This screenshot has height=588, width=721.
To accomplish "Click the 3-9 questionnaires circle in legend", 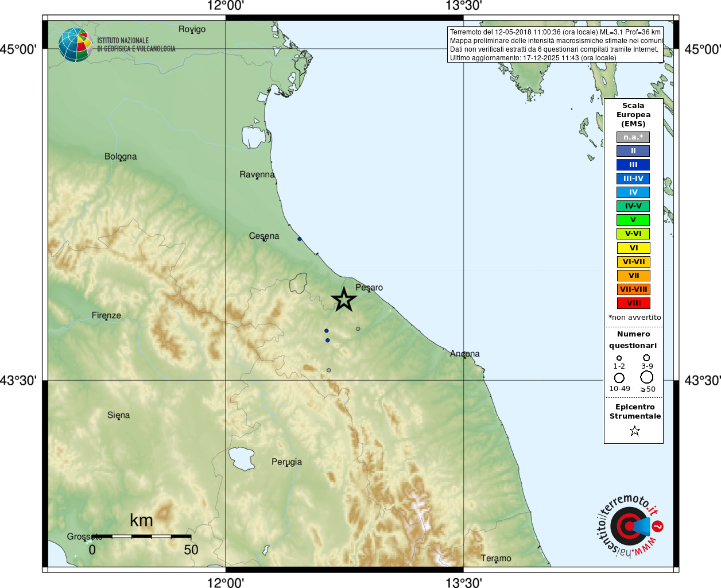I will (646, 358).
